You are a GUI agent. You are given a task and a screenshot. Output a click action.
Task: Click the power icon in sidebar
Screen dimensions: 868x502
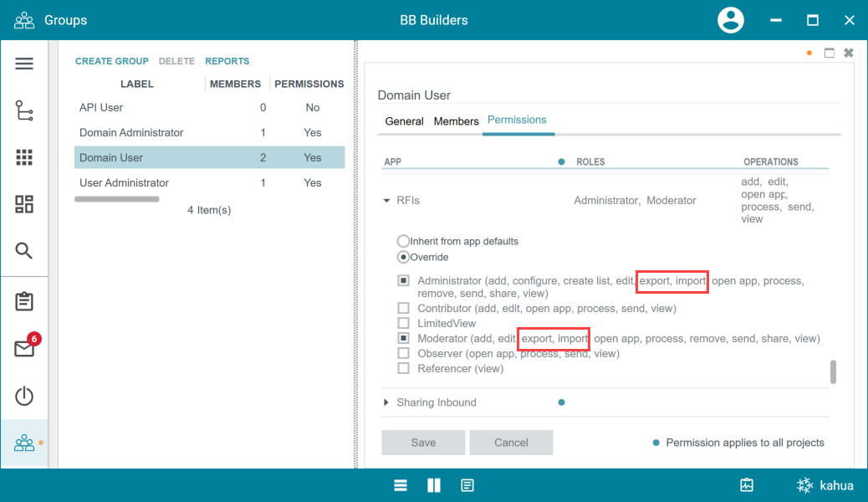24,396
